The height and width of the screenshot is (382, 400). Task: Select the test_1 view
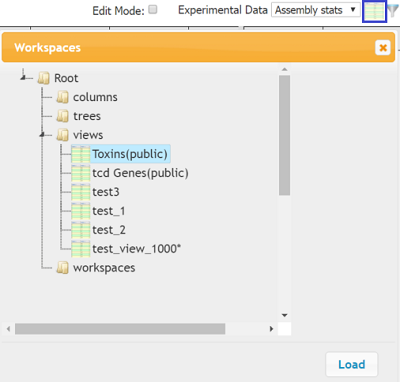coord(109,211)
